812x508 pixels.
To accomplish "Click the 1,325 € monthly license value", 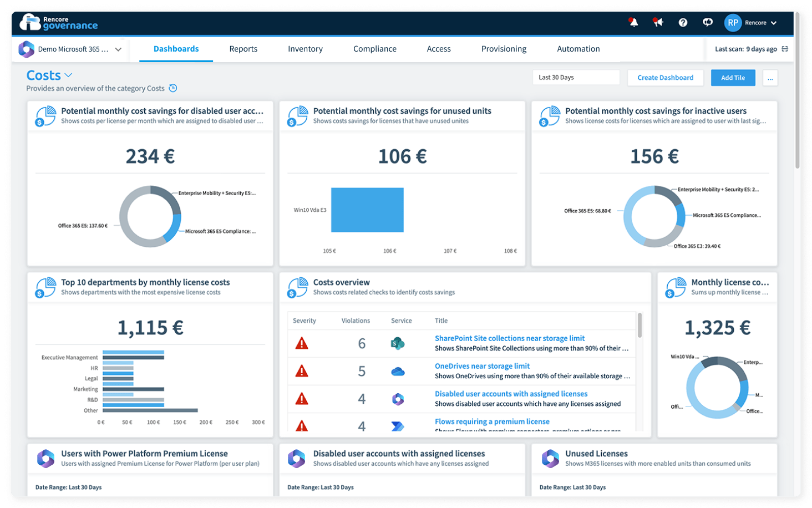I will click(717, 328).
